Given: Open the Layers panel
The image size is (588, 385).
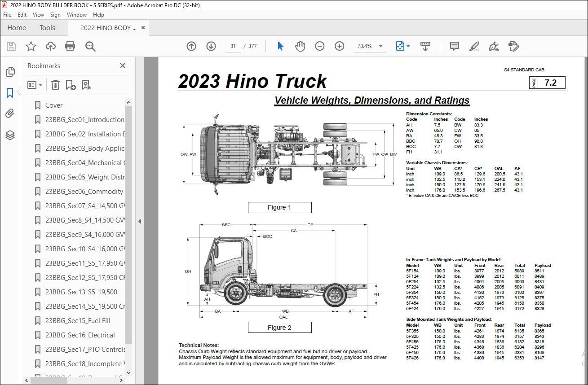Looking at the screenshot, I should (x=10, y=135).
